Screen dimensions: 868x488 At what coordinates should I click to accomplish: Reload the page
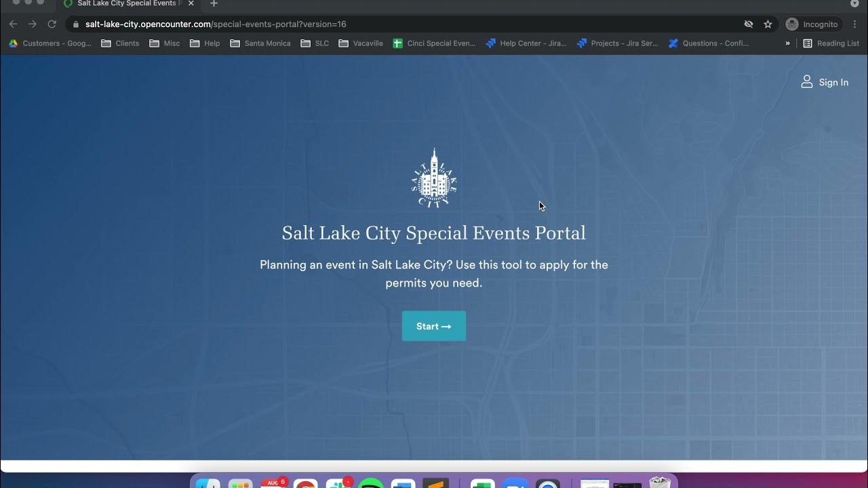[x=52, y=24]
